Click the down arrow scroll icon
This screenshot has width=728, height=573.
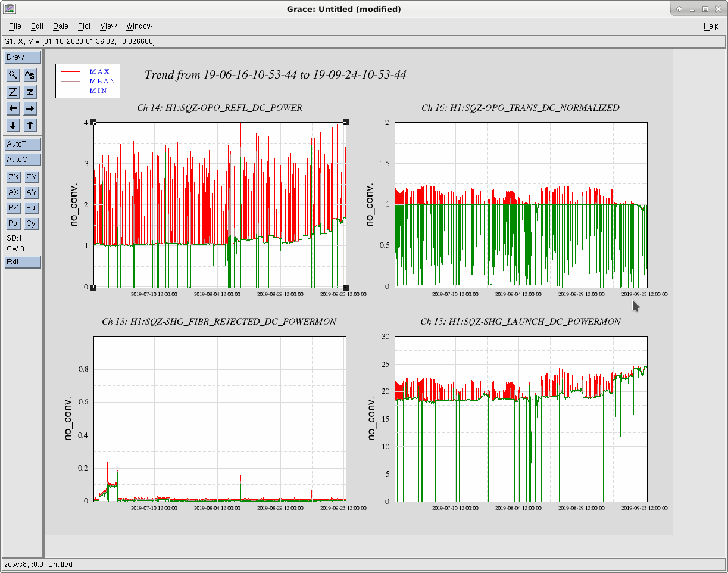(14, 125)
